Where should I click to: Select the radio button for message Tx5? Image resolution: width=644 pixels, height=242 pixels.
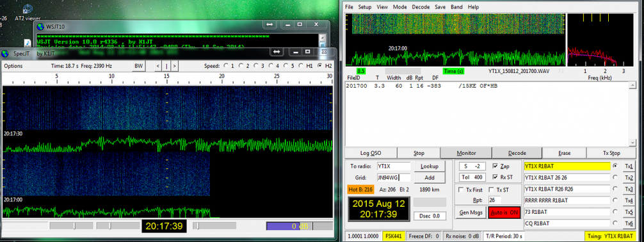(x=615, y=212)
